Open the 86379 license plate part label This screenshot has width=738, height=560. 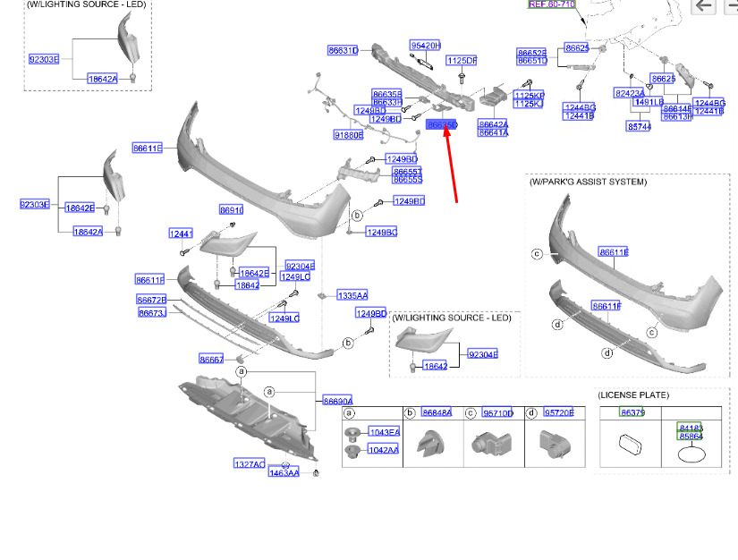(x=632, y=412)
